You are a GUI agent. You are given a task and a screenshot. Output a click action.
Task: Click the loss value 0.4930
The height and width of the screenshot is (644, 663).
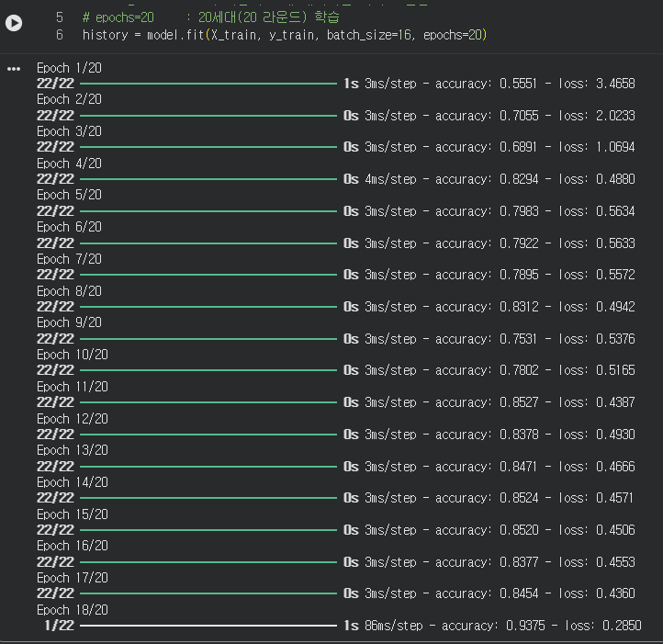tap(615, 435)
